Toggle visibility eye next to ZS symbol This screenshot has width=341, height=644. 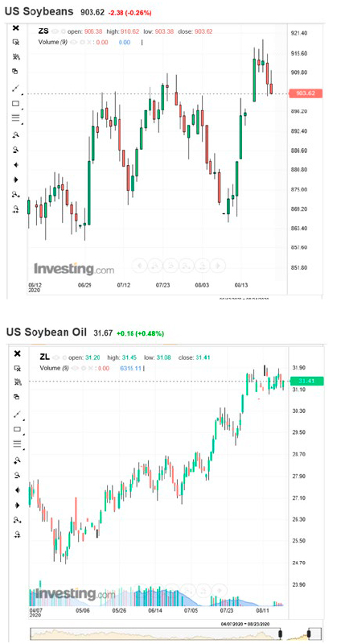tap(55, 31)
